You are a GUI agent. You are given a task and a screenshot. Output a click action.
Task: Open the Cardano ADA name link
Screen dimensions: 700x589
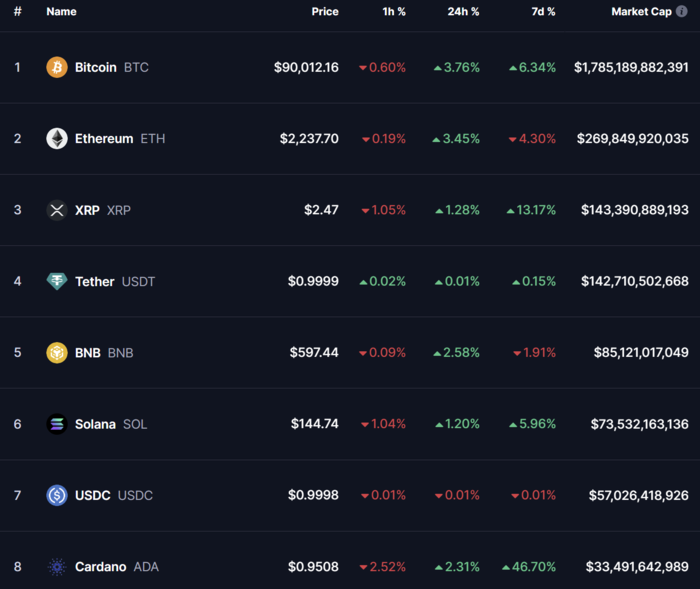(x=117, y=567)
